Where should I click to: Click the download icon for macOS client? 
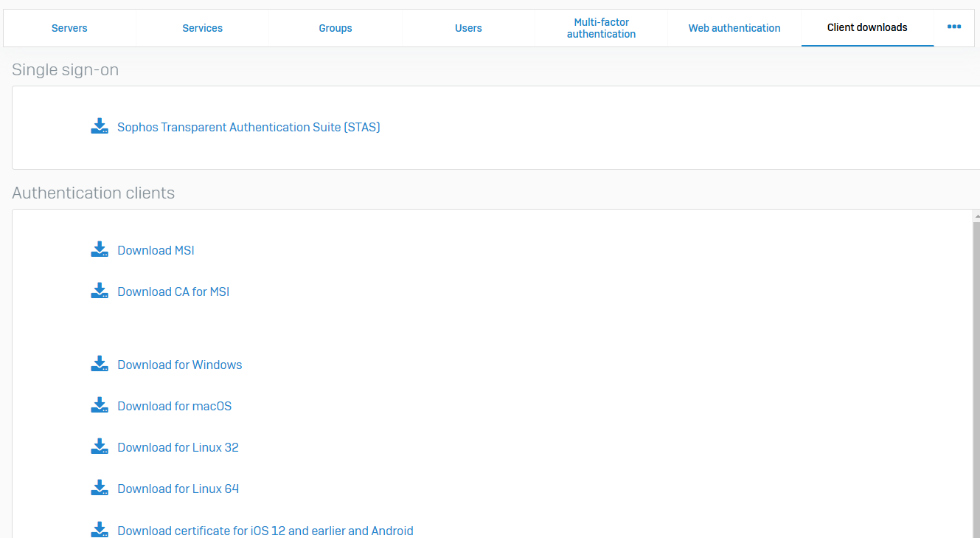pyautogui.click(x=100, y=406)
